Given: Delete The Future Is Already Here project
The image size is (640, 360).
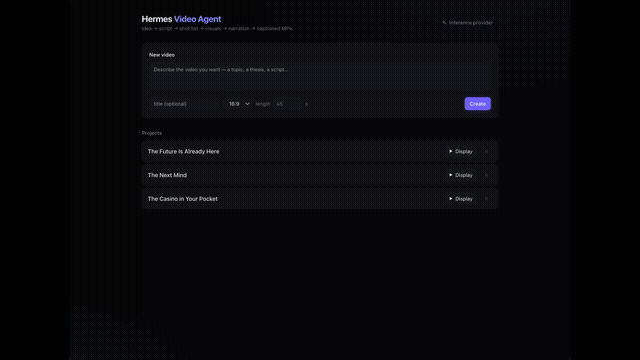Looking at the screenshot, I should coord(486,151).
